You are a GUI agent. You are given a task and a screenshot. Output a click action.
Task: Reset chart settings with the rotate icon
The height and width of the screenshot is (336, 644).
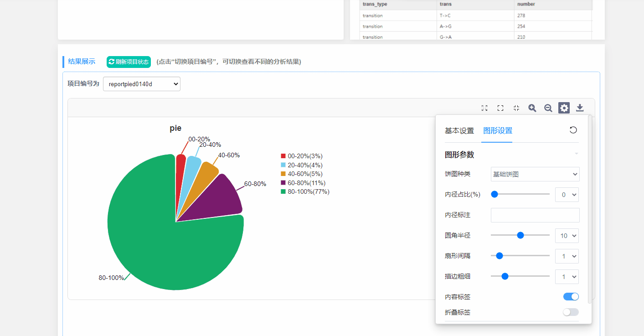[573, 130]
